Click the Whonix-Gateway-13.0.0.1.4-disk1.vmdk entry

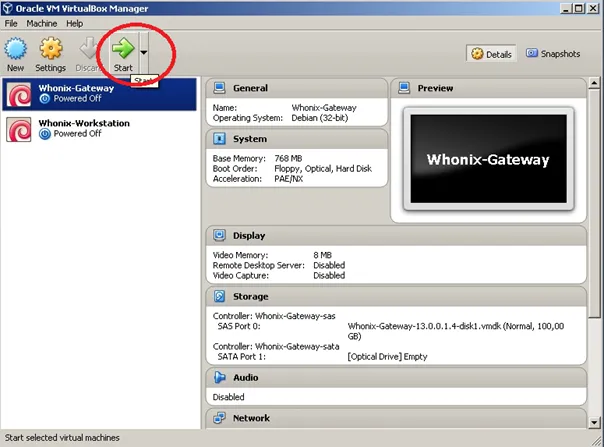click(456, 331)
